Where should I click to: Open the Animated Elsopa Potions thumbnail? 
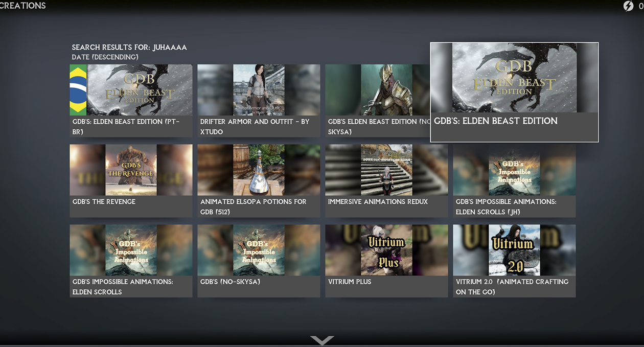pyautogui.click(x=259, y=170)
